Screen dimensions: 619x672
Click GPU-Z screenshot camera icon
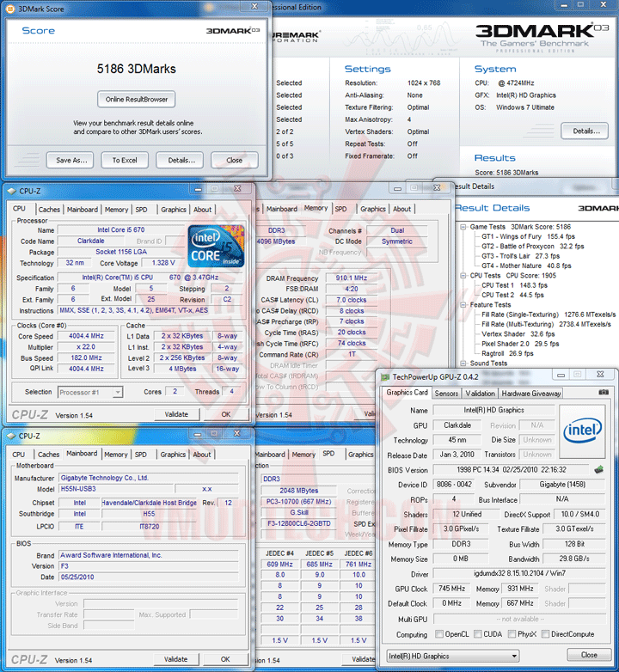click(604, 392)
